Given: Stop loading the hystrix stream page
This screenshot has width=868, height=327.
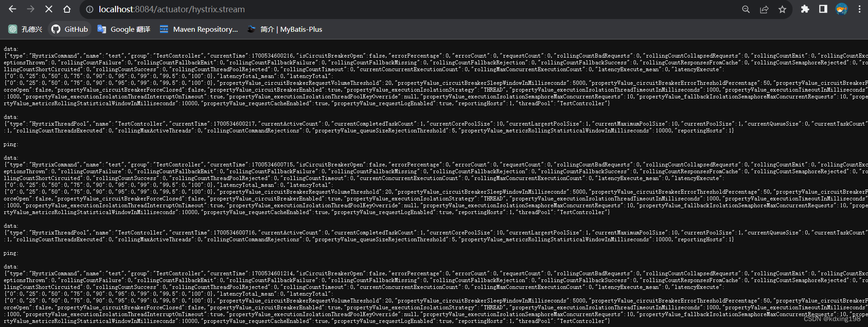Looking at the screenshot, I should 49,9.
